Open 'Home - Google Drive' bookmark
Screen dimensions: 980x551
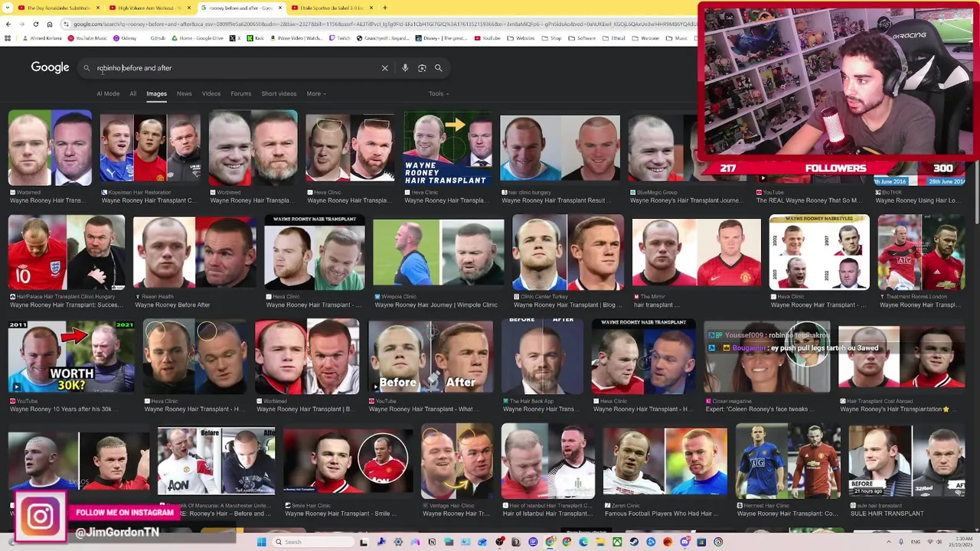(197, 37)
